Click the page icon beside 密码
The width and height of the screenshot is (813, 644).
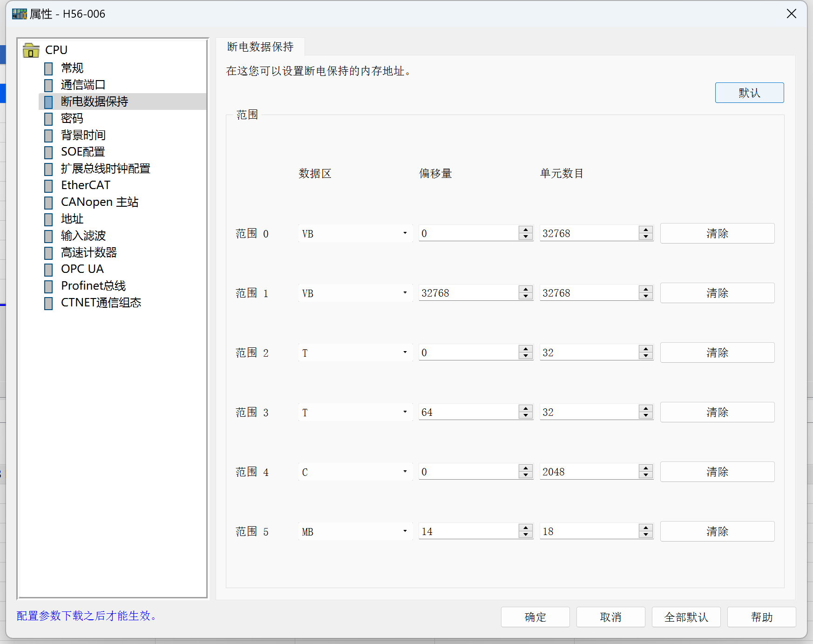click(48, 119)
